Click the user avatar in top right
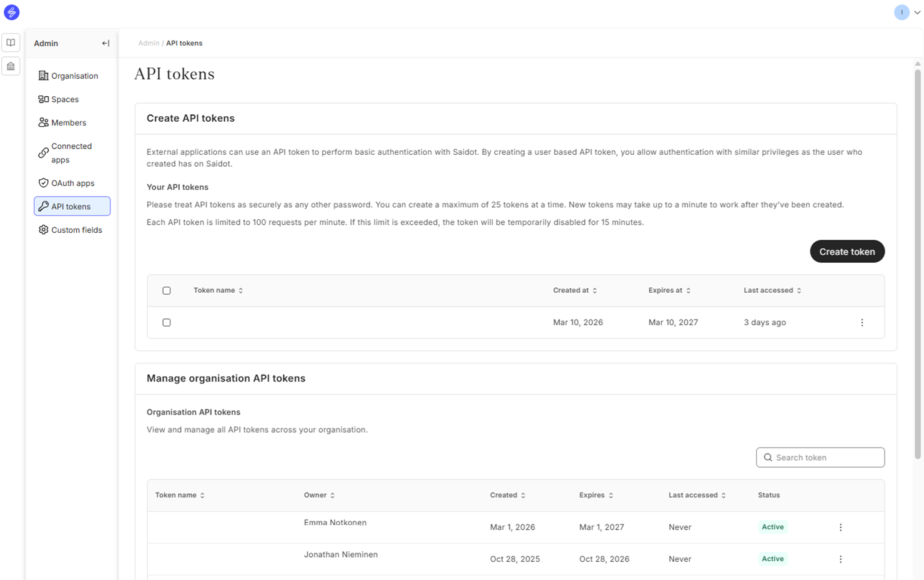The height and width of the screenshot is (580, 924). coord(901,12)
